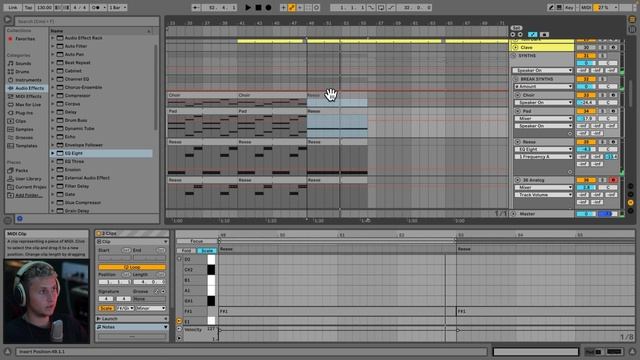Open Samples category in browser
640x360 pixels.
pos(24,129)
